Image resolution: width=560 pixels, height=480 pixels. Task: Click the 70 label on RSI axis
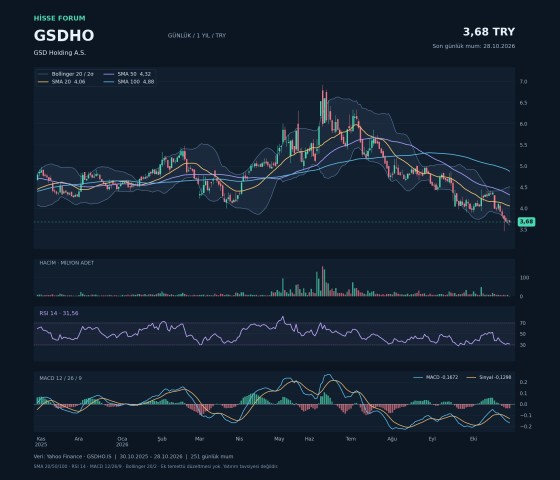pos(523,323)
